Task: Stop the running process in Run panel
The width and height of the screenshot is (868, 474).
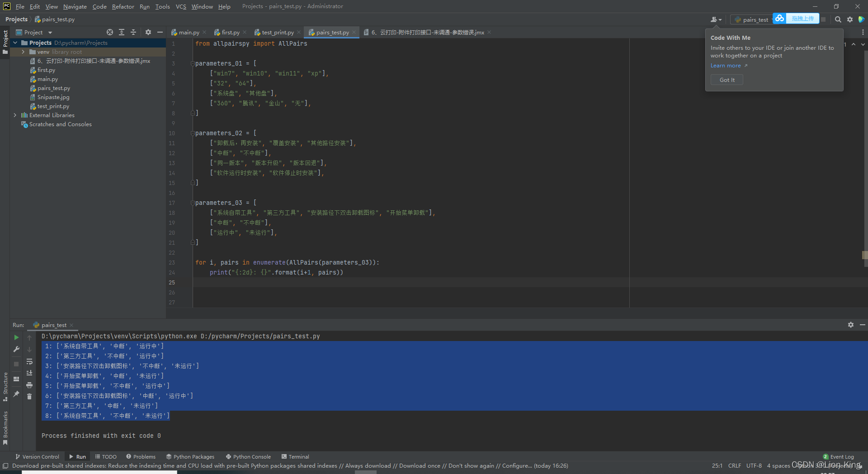Action: [x=16, y=365]
